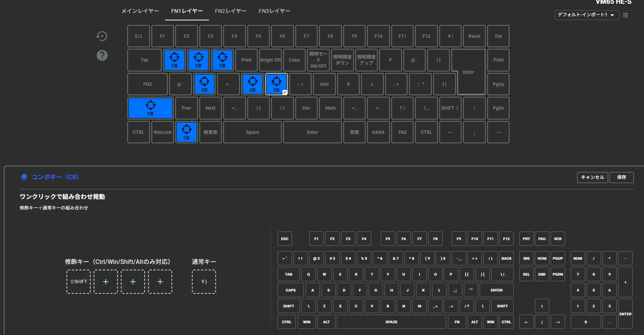The width and height of the screenshot is (644, 335).
Task: Click the reset/restore layout icon
Action: click(102, 36)
